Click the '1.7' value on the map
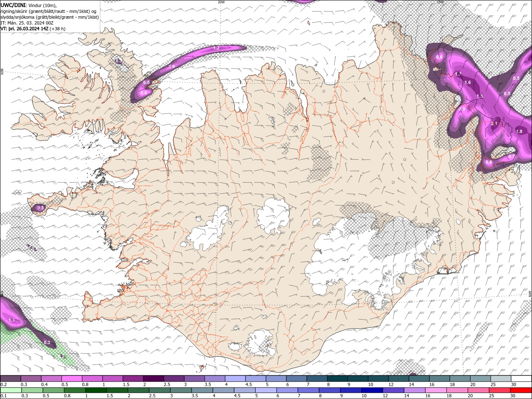Image resolution: width=532 pixels, height=399 pixels. pos(458,74)
